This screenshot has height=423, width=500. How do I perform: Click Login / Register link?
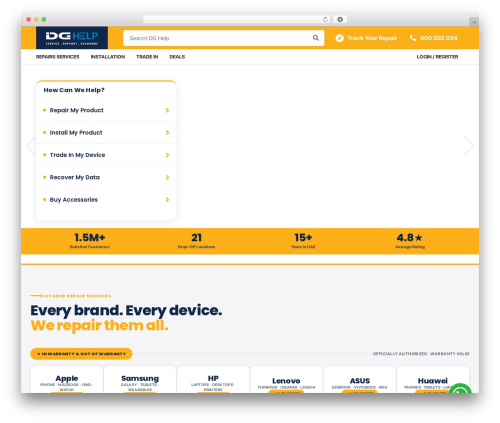[437, 57]
